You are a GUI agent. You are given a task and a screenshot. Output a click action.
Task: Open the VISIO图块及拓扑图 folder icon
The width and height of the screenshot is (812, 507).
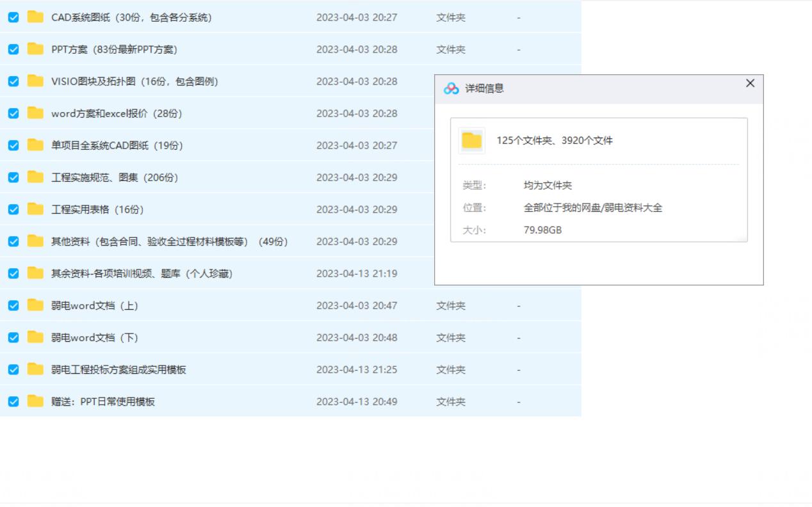[x=35, y=81]
